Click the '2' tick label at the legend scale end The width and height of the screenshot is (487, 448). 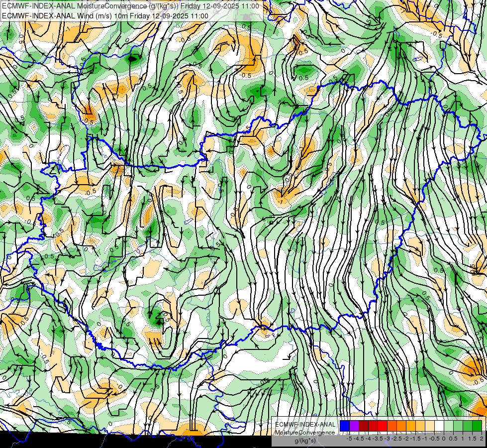(482, 439)
